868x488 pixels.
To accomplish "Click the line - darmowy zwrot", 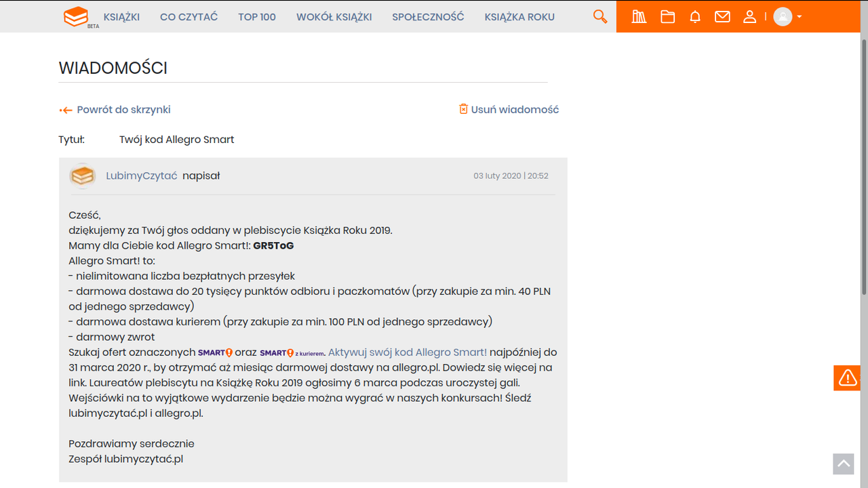I will 112,337.
